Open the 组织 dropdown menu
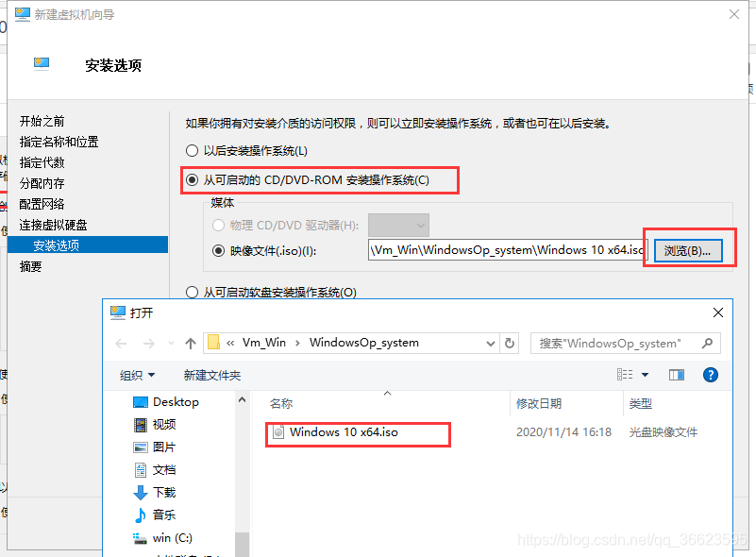Screen dimensions: 756x557 click(x=137, y=375)
